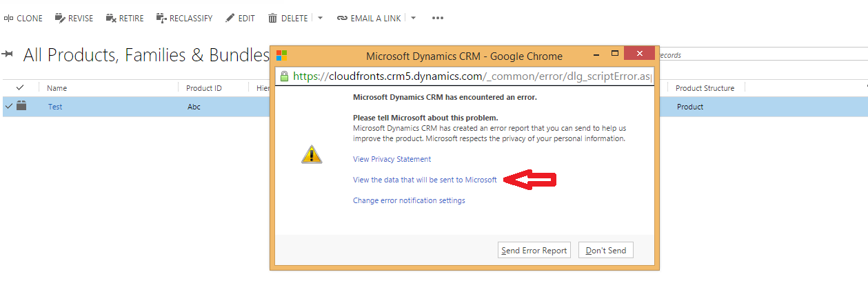Click the Edit pencil icon
The image size is (868, 305).
pos(230,19)
